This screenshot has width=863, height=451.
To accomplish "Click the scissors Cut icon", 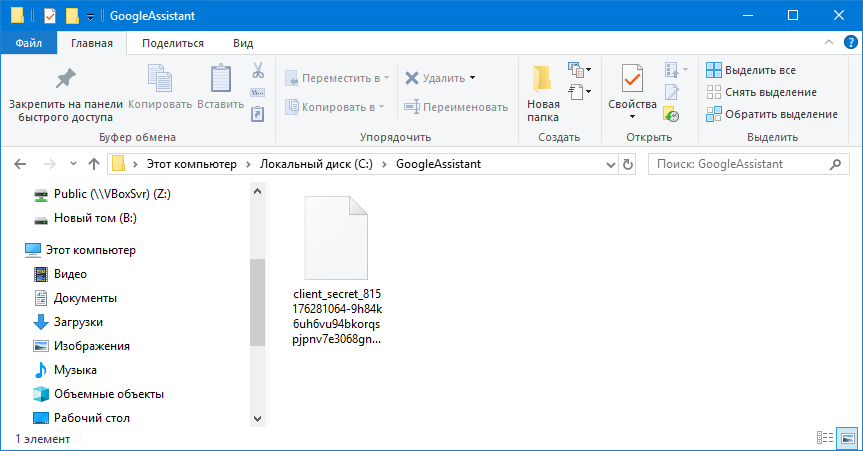I will [x=258, y=70].
